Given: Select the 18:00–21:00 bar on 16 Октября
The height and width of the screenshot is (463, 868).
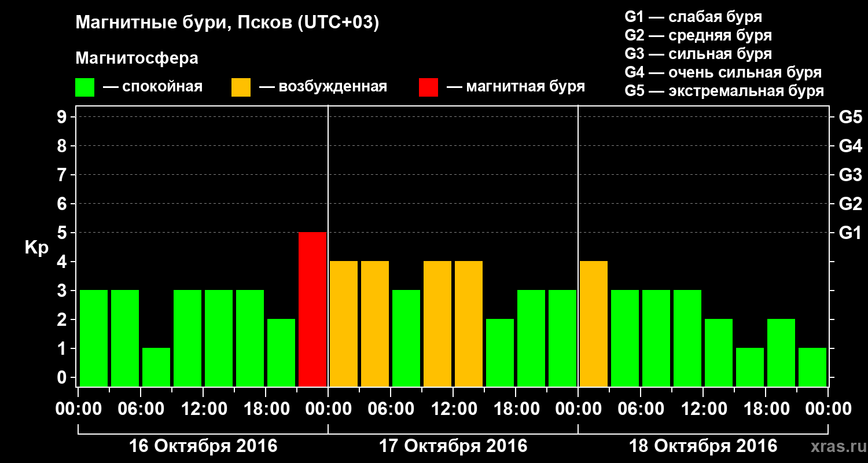Looking at the screenshot, I should 281,352.
